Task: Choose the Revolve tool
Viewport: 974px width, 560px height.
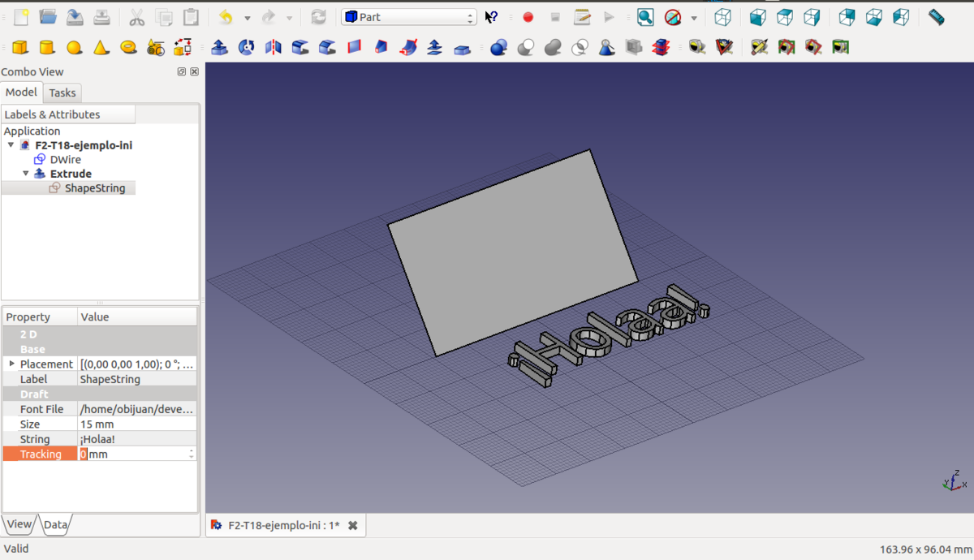Action: pos(246,48)
